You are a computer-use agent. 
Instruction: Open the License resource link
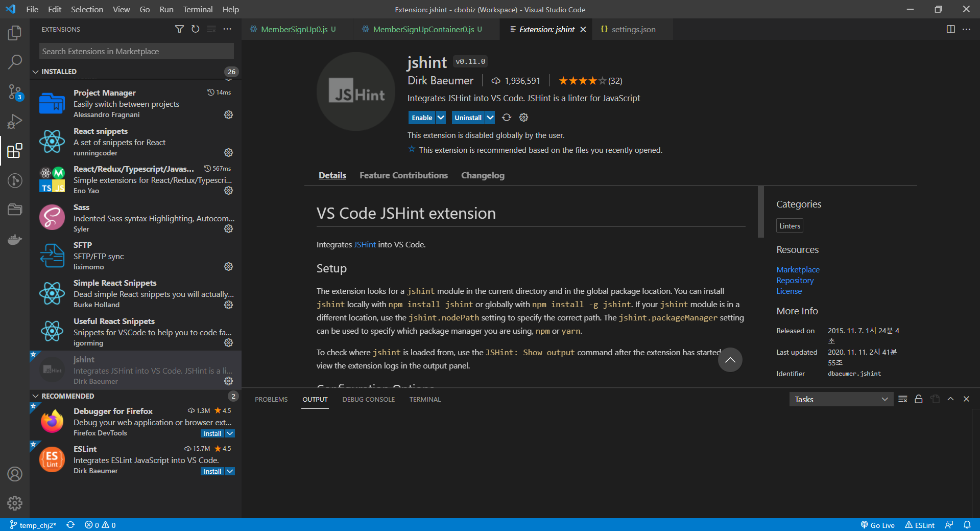(789, 291)
